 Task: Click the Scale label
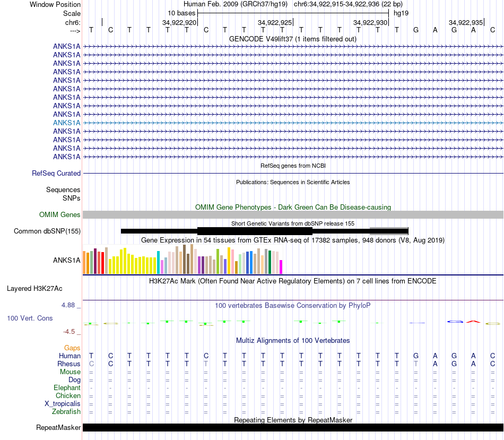[x=72, y=13]
